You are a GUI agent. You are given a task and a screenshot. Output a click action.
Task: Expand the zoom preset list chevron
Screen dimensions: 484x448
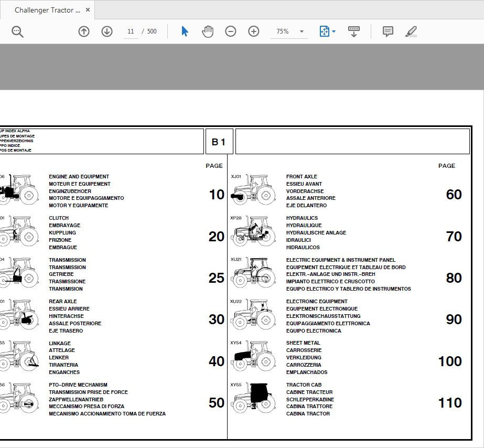[302, 31]
